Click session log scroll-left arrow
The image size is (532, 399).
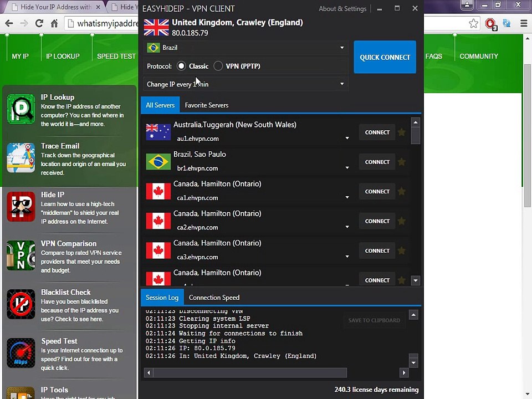click(149, 372)
